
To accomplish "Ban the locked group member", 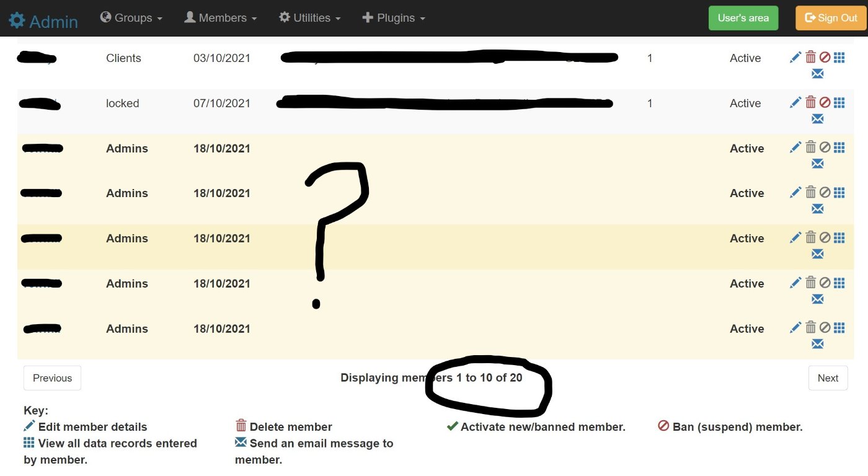I will [825, 103].
